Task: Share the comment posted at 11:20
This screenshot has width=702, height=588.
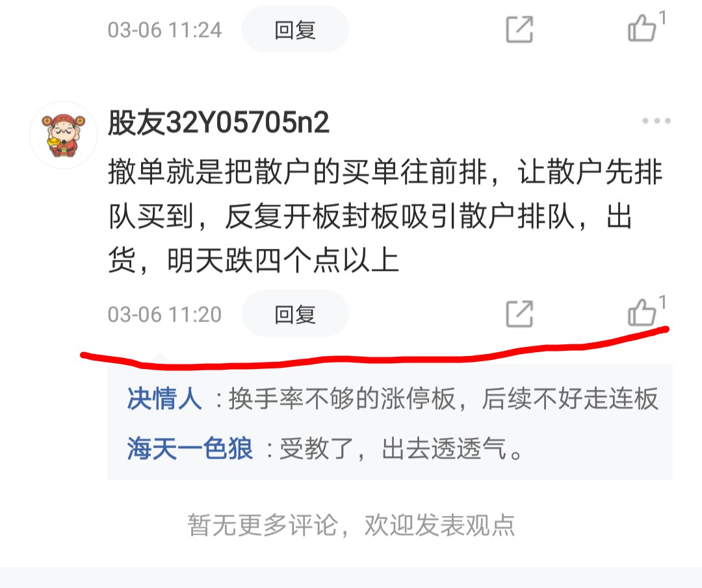Action: pos(519,314)
